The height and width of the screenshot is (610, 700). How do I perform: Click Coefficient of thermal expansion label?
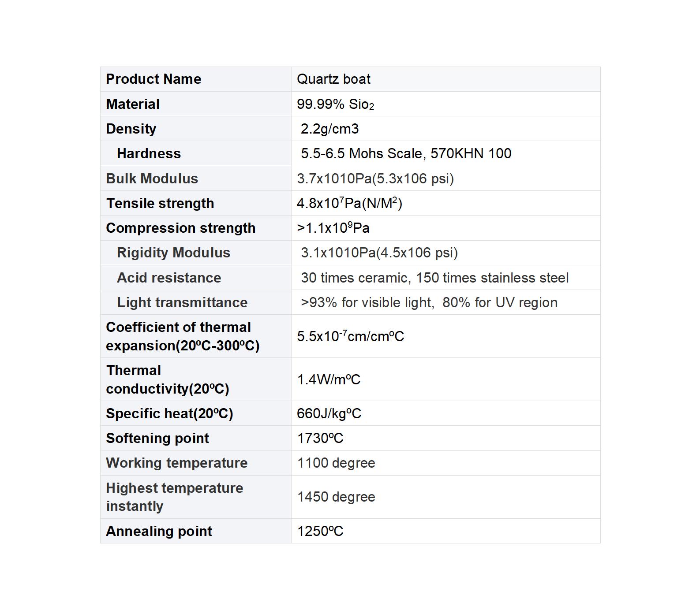(183, 336)
